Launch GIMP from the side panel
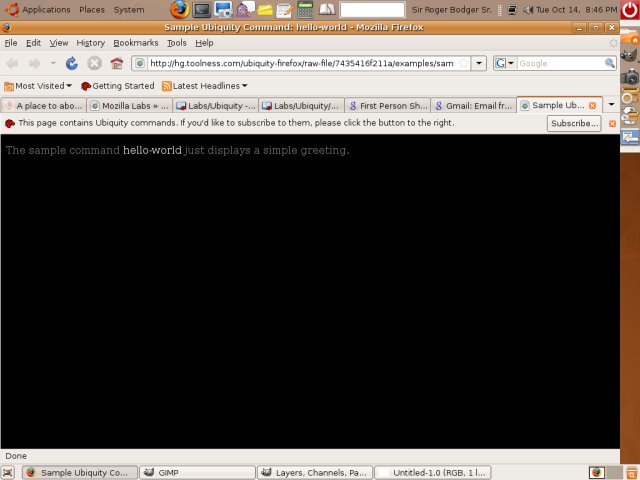 coord(630,56)
